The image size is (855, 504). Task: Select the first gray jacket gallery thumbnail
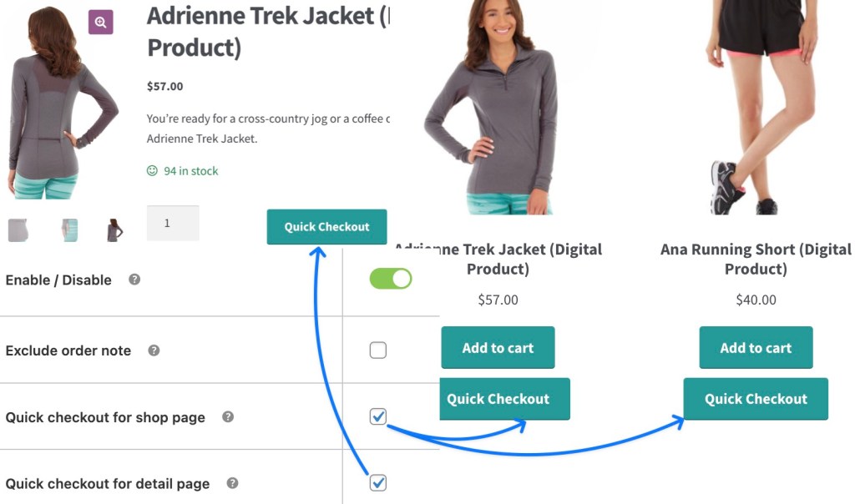pos(18,230)
